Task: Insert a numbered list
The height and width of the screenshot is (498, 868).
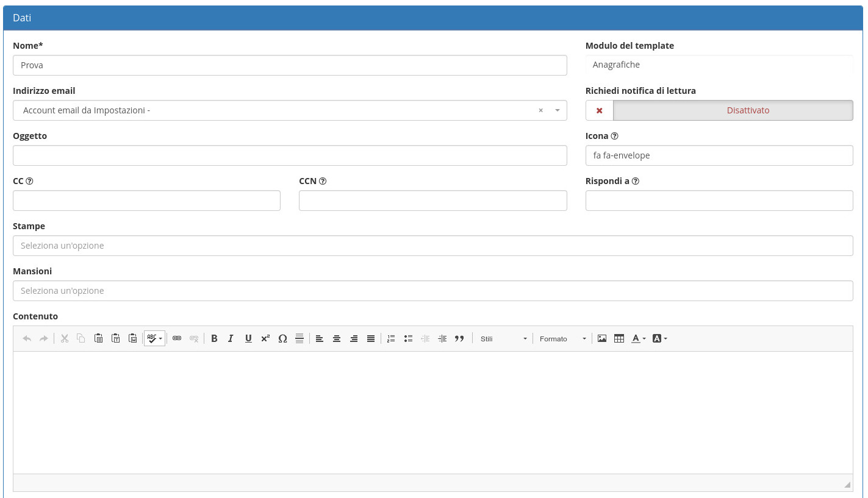Action: (x=391, y=338)
